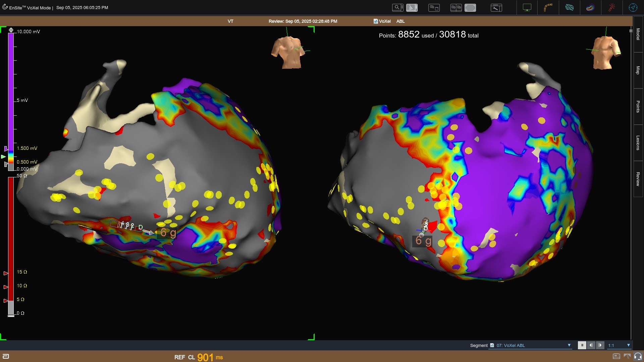
Task: Select the red ablation wand icon
Action: tap(611, 7)
